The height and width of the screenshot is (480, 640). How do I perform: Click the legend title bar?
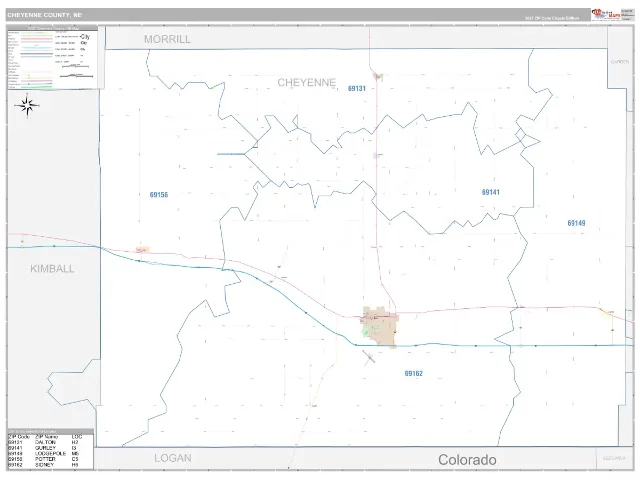[x=52, y=28]
